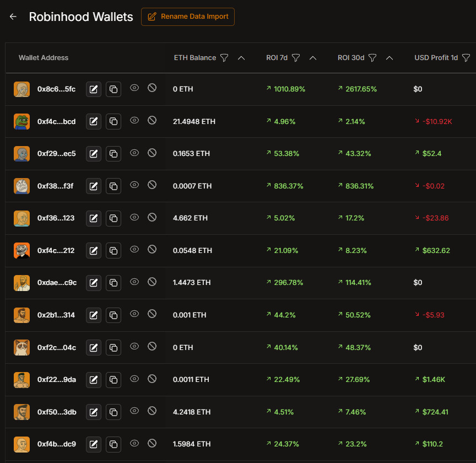Open the ROI 7d filter funnel
476x463 pixels.
point(296,58)
